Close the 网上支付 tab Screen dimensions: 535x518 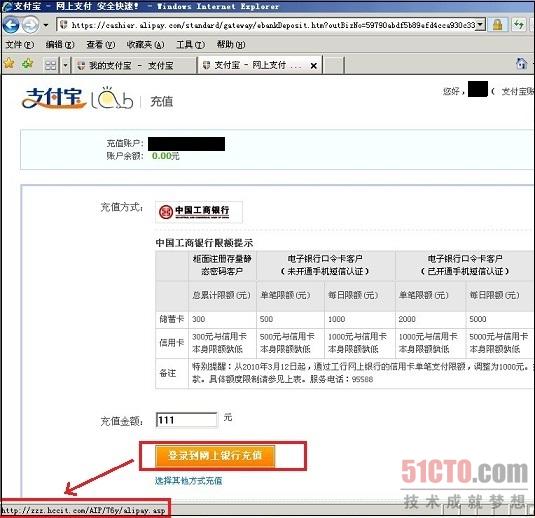[x=314, y=66]
